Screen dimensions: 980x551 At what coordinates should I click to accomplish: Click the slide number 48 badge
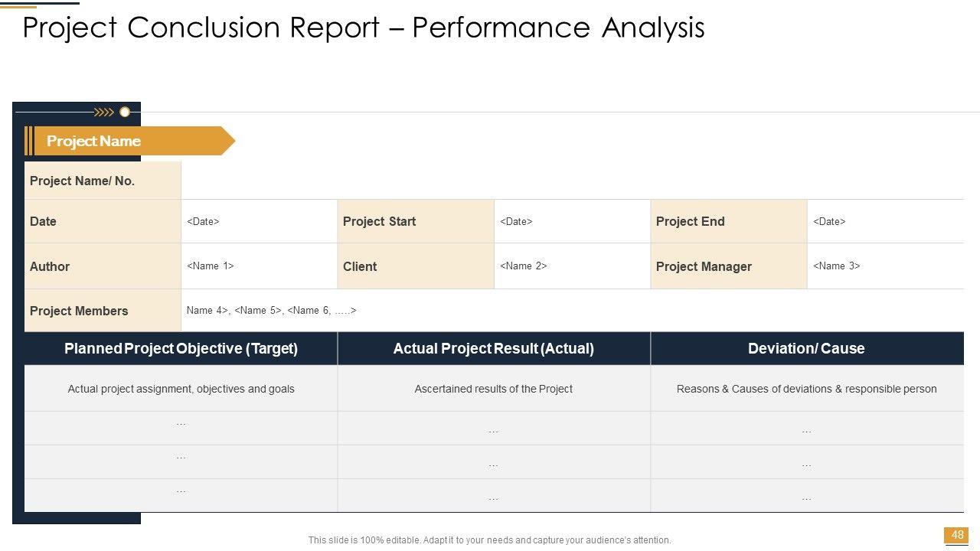957,535
